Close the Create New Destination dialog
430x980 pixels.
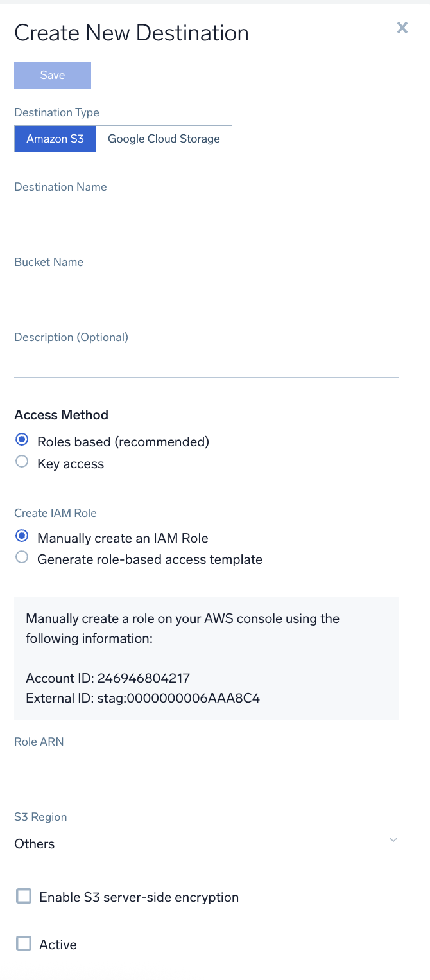pos(402,28)
